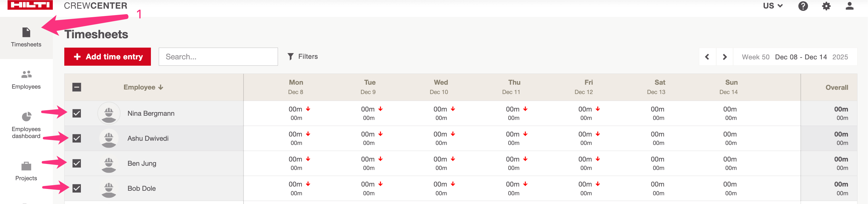Open the Week 50 date range picker
This screenshot has height=204, width=868.
(x=795, y=57)
